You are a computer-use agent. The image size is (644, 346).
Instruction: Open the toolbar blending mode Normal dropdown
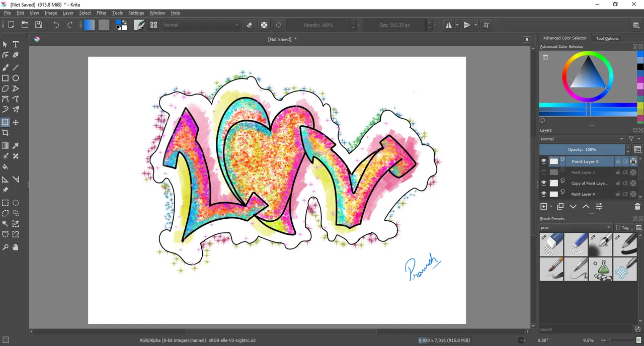click(x=201, y=25)
